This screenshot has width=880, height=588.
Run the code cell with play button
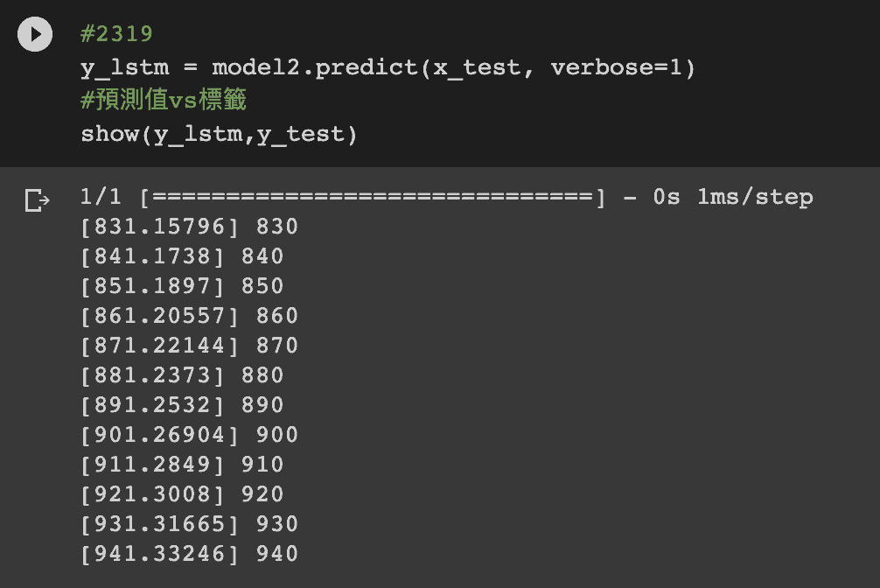point(35,34)
